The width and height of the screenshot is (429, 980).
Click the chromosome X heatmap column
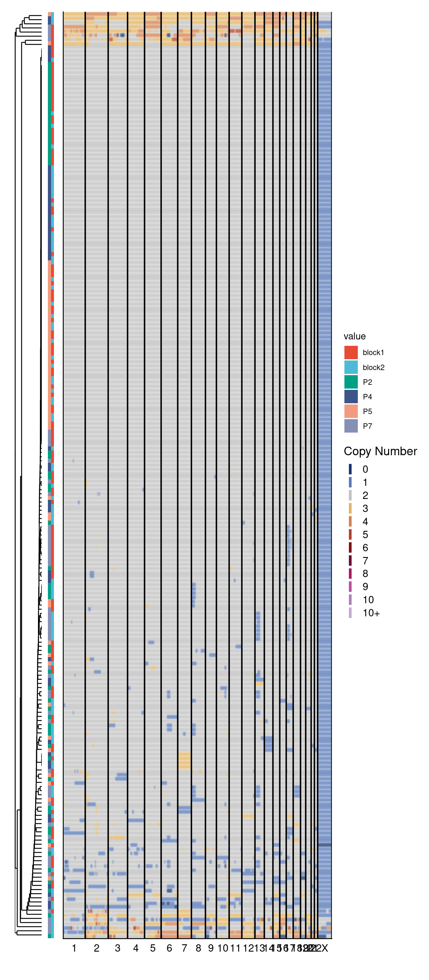point(324,475)
